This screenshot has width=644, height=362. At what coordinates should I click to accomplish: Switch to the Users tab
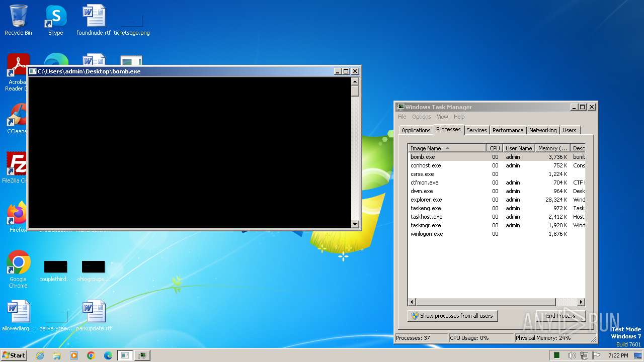(570, 130)
